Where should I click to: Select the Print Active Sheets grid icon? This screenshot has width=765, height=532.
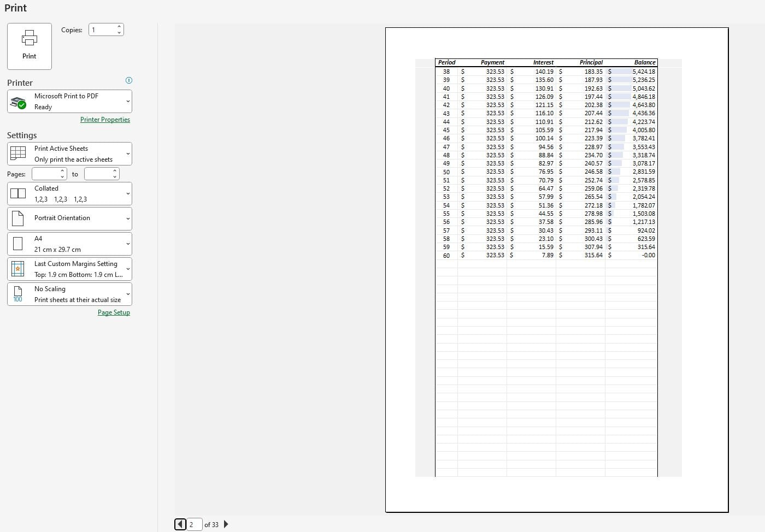pyautogui.click(x=18, y=153)
